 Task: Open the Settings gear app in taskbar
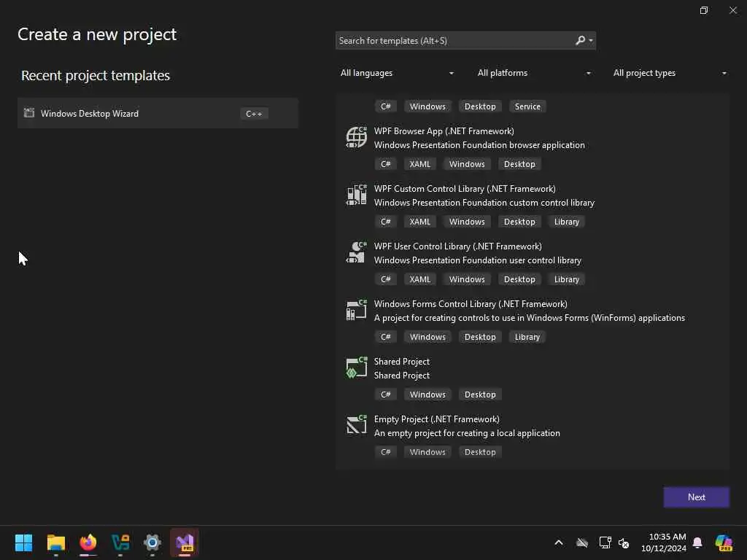point(152,542)
